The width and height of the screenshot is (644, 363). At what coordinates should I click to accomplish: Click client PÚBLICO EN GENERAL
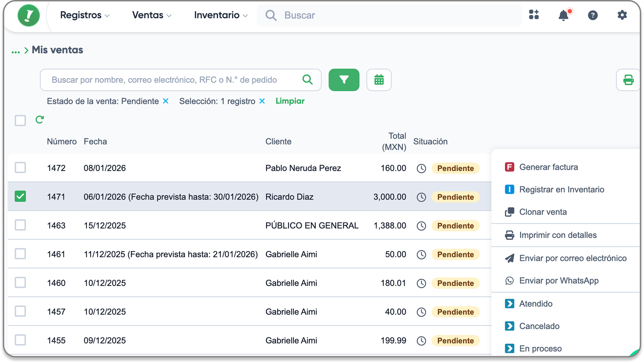tap(312, 226)
